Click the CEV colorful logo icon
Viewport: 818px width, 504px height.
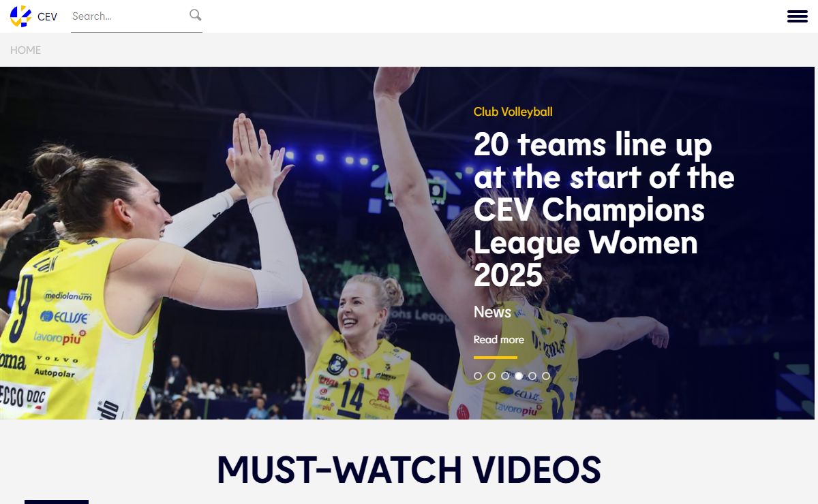click(x=20, y=16)
